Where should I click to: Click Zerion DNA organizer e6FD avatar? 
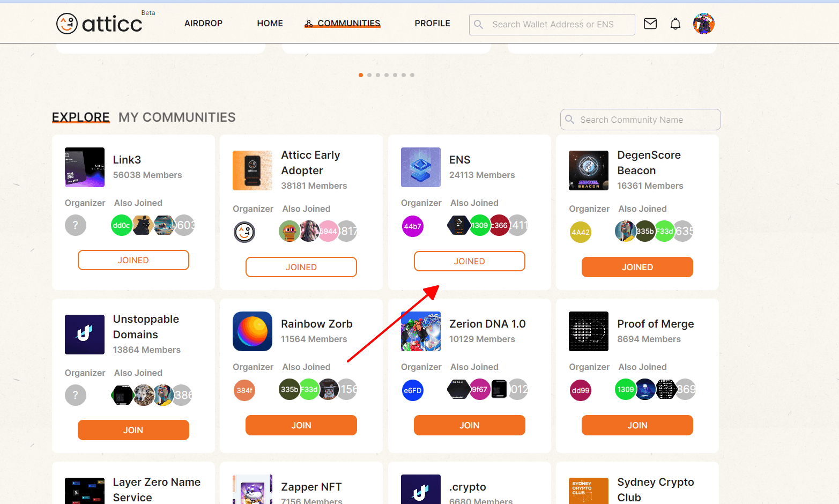point(413,390)
